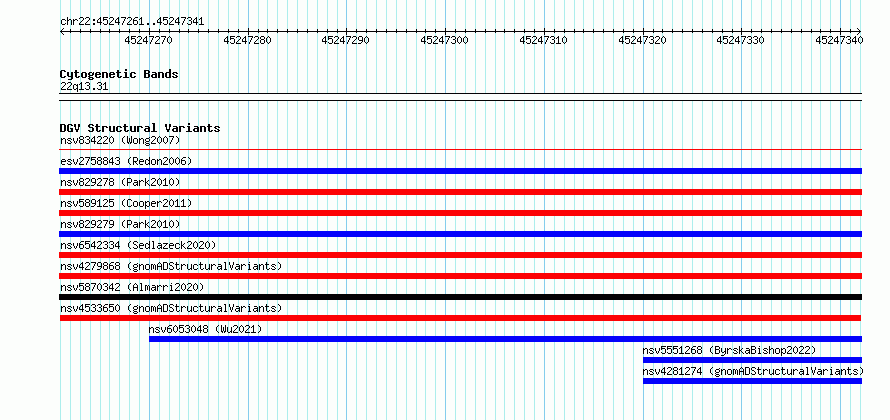Click the blue nsv829279 variant bar

(460, 234)
